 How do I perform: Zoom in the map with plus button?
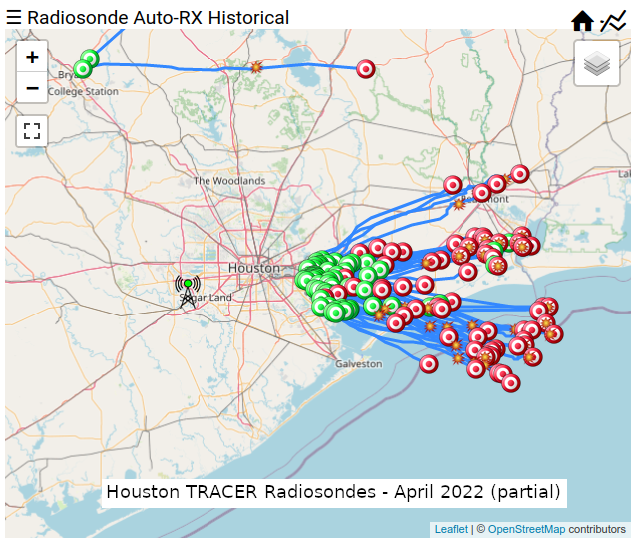(32, 57)
